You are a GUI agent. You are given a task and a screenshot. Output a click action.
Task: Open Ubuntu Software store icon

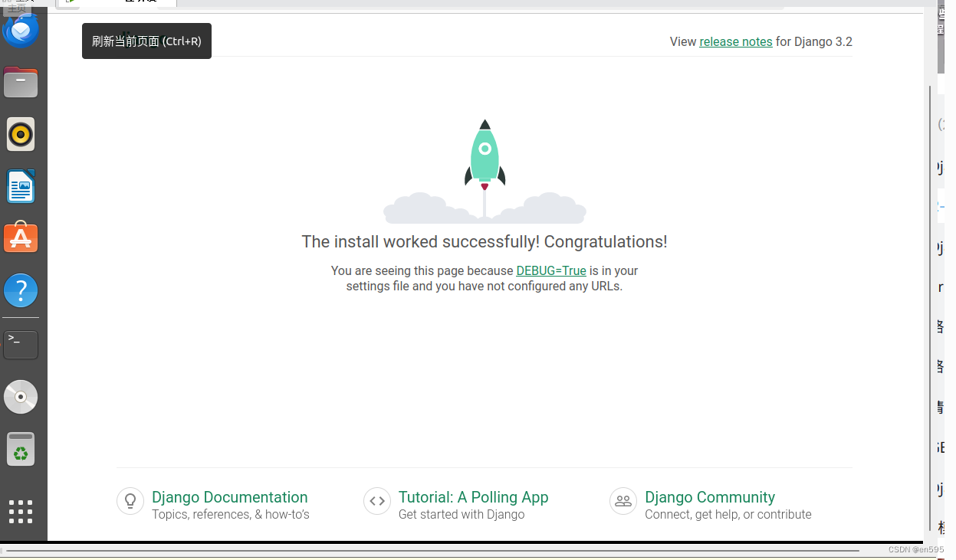coord(21,238)
